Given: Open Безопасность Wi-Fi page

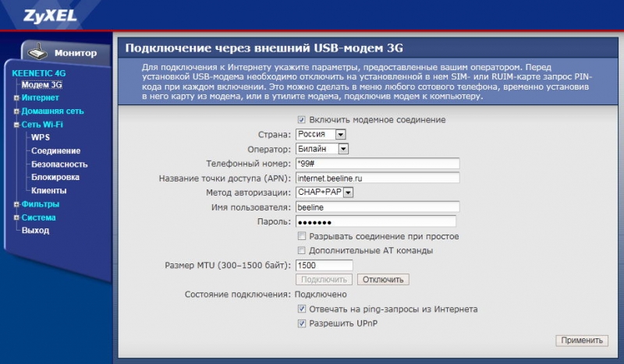Looking at the screenshot, I should (x=59, y=164).
